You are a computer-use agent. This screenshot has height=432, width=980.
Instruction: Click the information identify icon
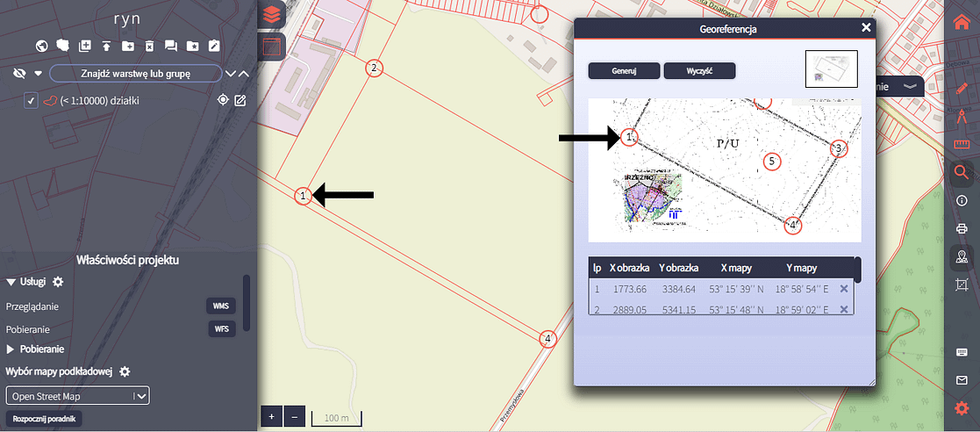tap(962, 201)
